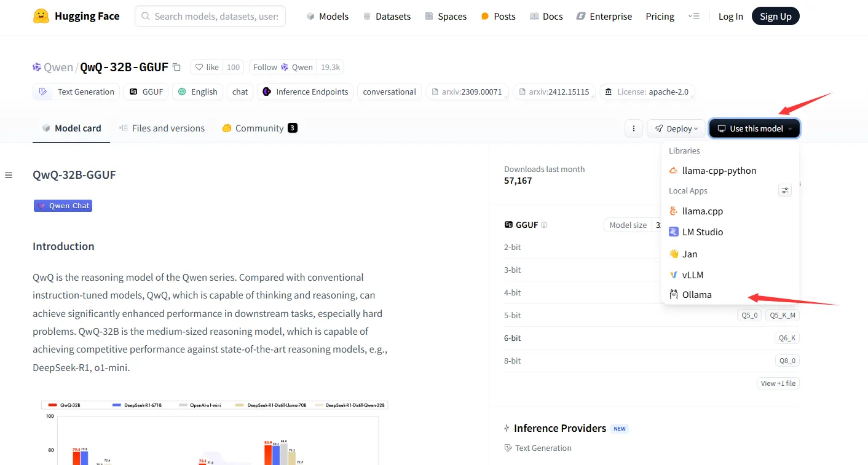Click the search models input field

coord(210,16)
